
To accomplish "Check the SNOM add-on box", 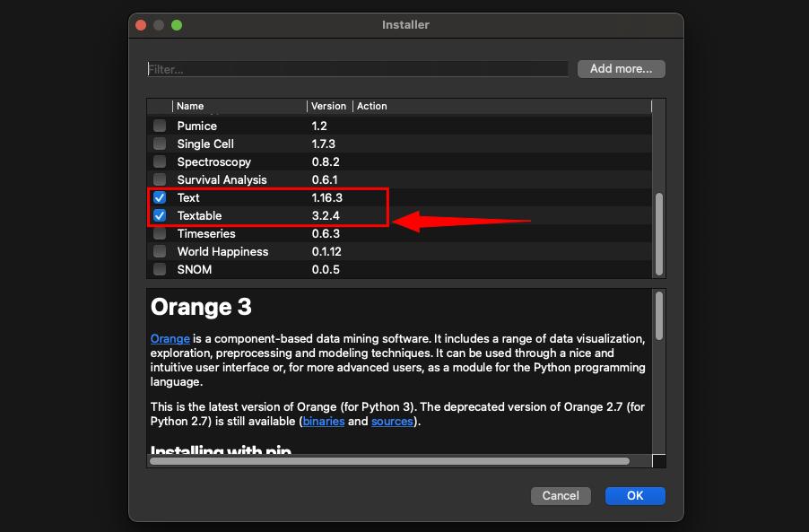I will pos(160,269).
